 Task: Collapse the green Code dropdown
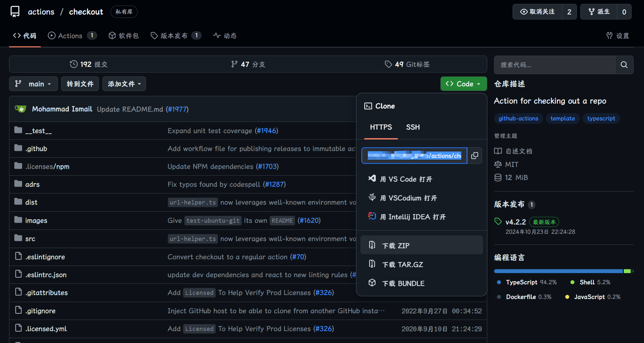463,84
